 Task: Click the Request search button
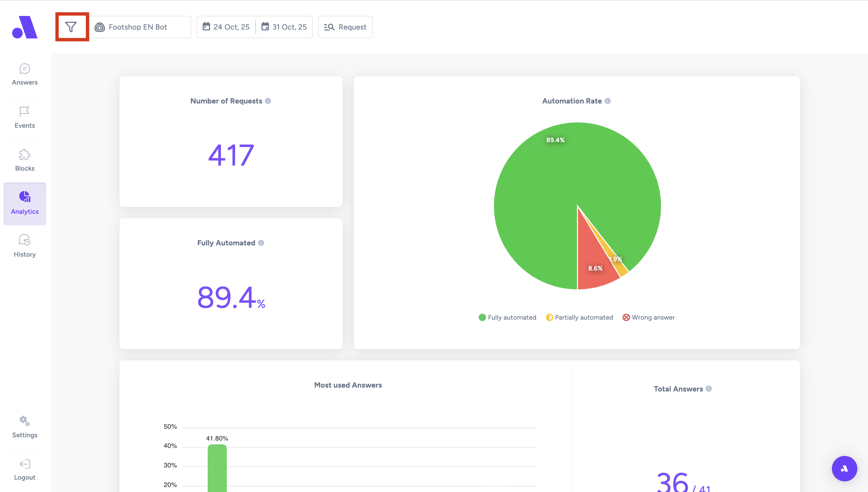[345, 27]
